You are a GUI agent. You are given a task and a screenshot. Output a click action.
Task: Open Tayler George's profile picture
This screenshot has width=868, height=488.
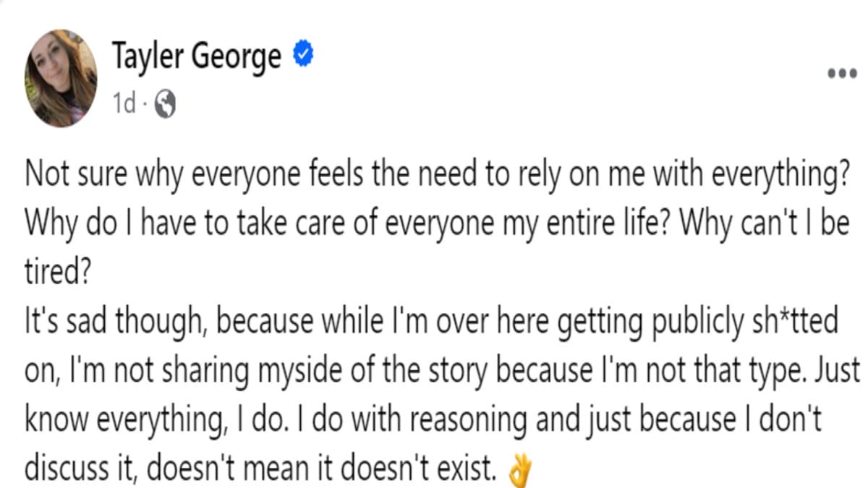pyautogui.click(x=61, y=78)
